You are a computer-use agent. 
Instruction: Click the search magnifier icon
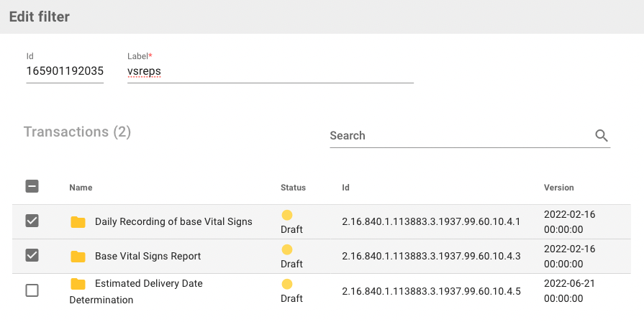(602, 136)
